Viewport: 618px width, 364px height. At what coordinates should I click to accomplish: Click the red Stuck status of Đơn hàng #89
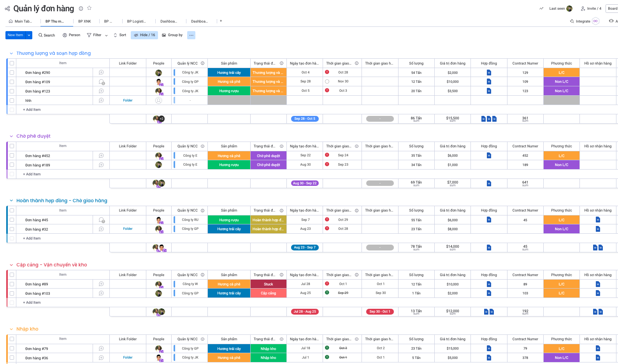click(268, 284)
